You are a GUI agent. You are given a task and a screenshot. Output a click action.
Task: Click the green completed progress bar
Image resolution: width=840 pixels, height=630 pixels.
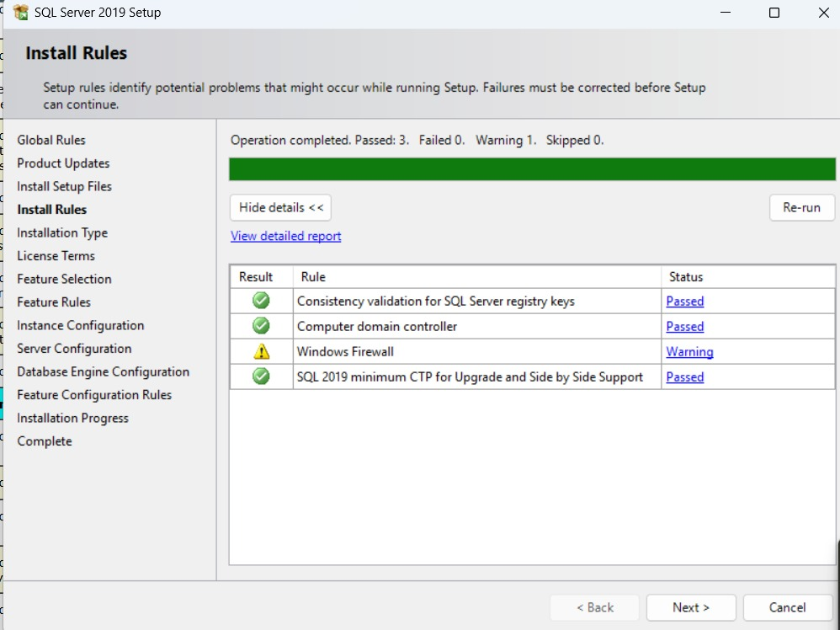click(532, 169)
